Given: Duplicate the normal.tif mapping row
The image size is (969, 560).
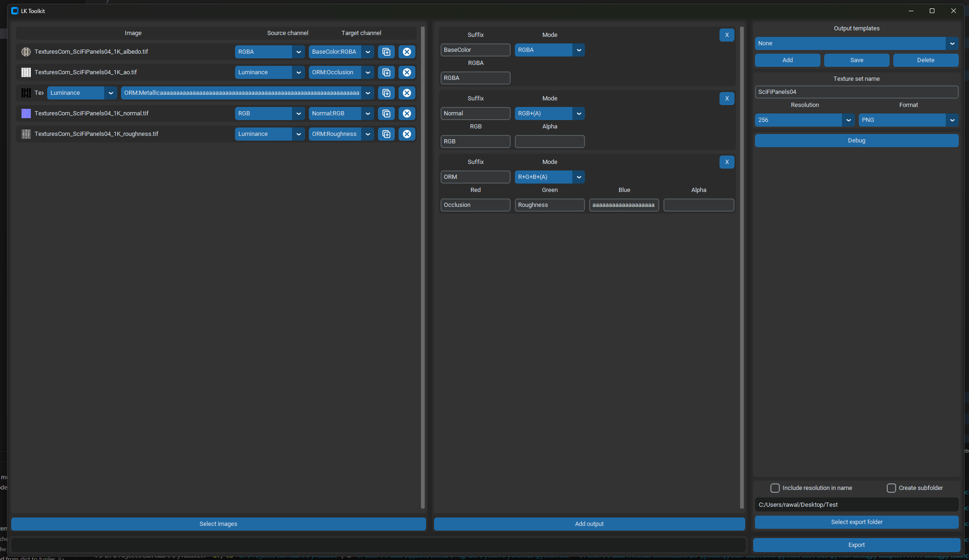Looking at the screenshot, I should pyautogui.click(x=386, y=113).
